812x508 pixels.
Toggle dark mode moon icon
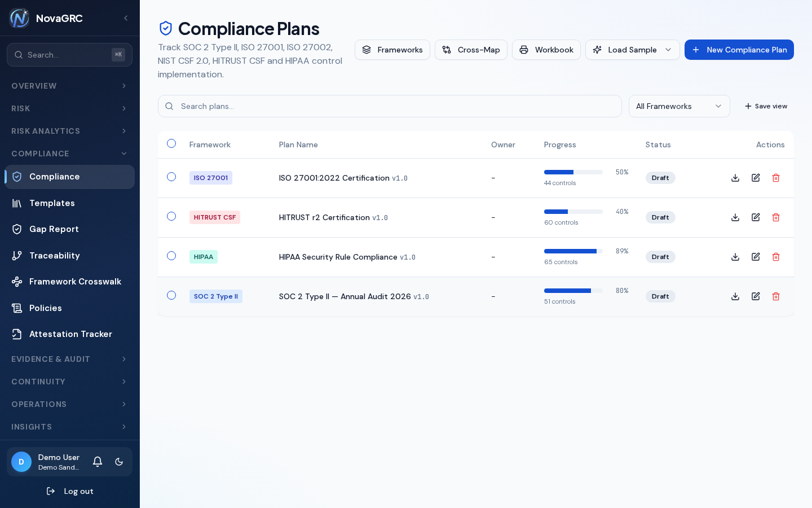(119, 462)
